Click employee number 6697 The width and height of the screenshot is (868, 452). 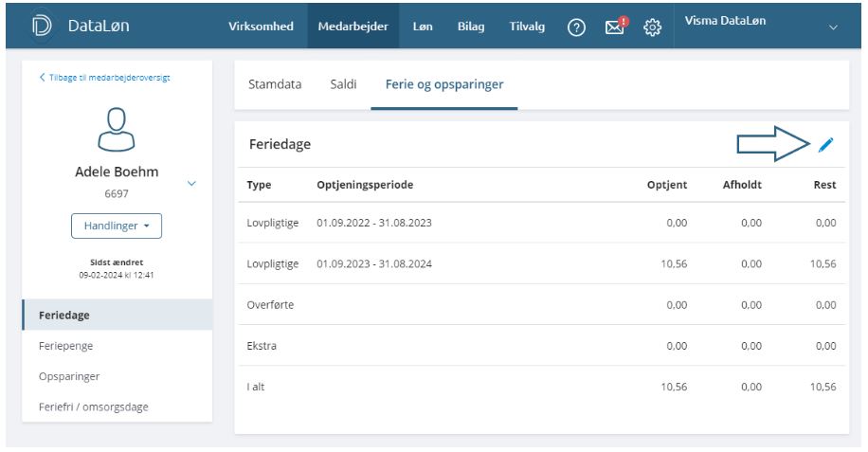pyautogui.click(x=117, y=193)
